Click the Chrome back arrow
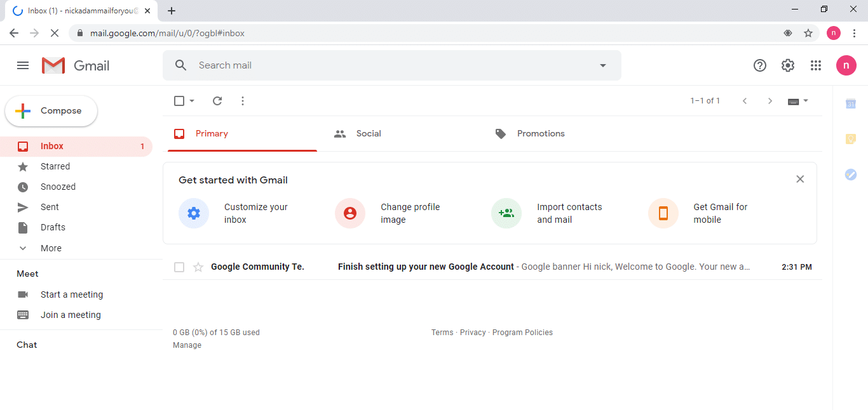868x410 pixels. pos(14,33)
